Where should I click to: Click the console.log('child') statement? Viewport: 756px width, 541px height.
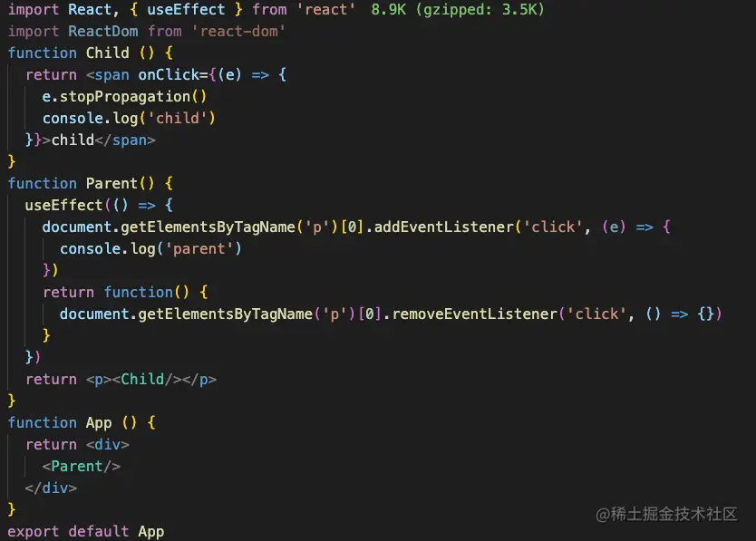click(x=129, y=118)
